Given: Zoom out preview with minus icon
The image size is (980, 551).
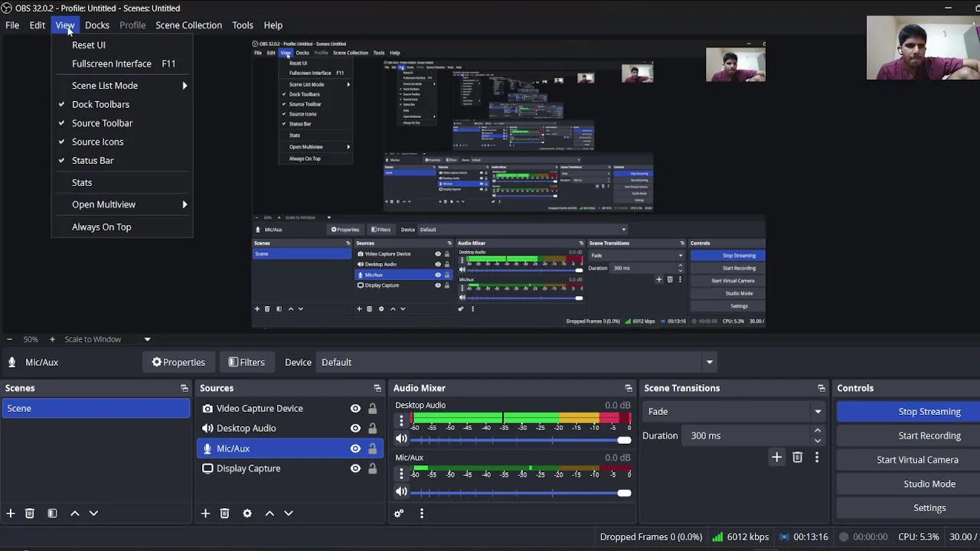Looking at the screenshot, I should point(9,339).
